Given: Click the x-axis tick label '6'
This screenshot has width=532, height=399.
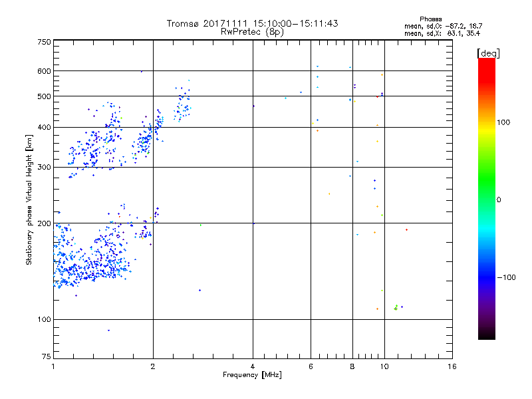Looking at the screenshot, I should pos(311,366).
